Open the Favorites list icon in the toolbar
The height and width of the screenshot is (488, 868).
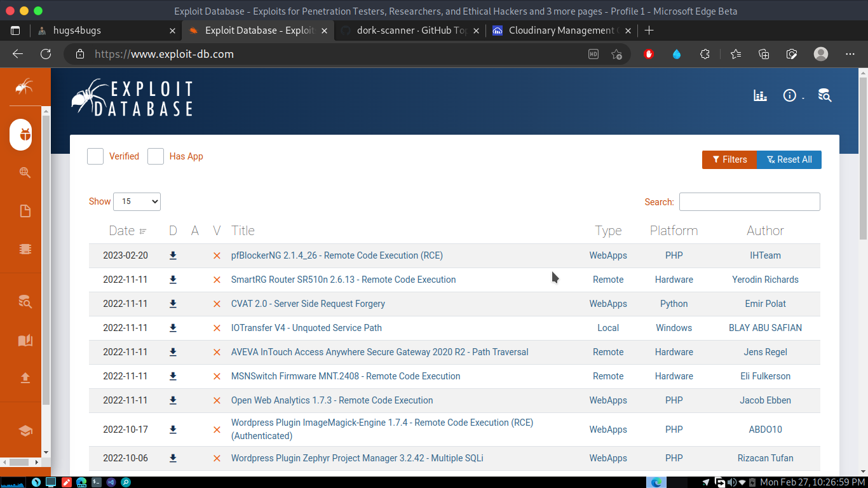click(736, 54)
